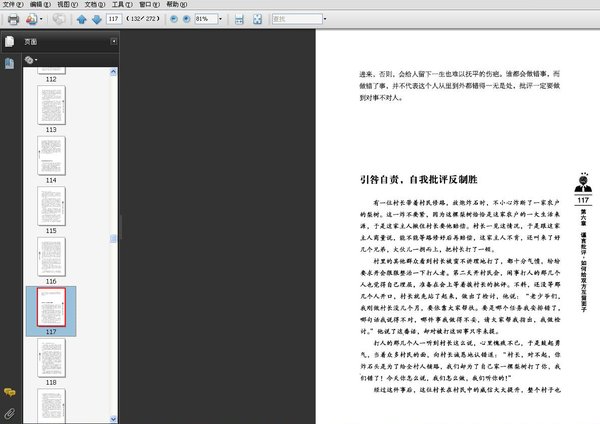600x424 pixels.
Task: Open the dropdown arrow beside create PDF icon
Action: coord(41,19)
